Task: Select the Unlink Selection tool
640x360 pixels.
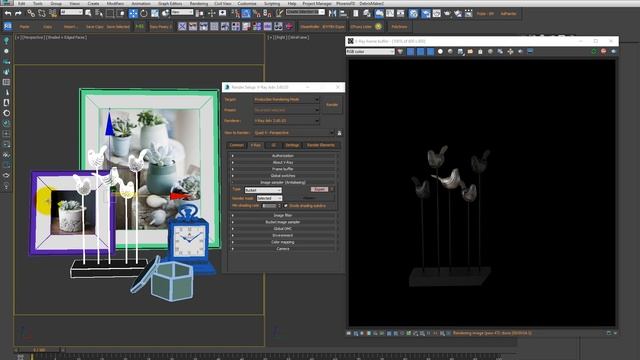Action: 42,13
